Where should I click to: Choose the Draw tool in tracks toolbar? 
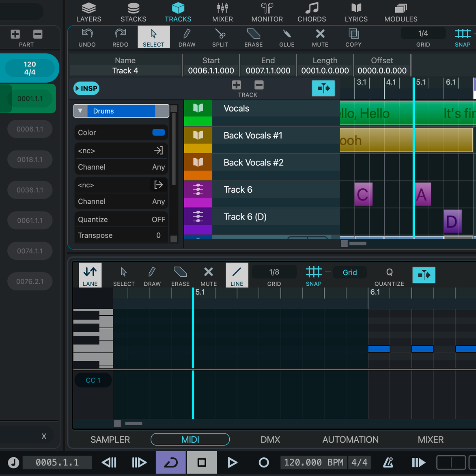[187, 37]
